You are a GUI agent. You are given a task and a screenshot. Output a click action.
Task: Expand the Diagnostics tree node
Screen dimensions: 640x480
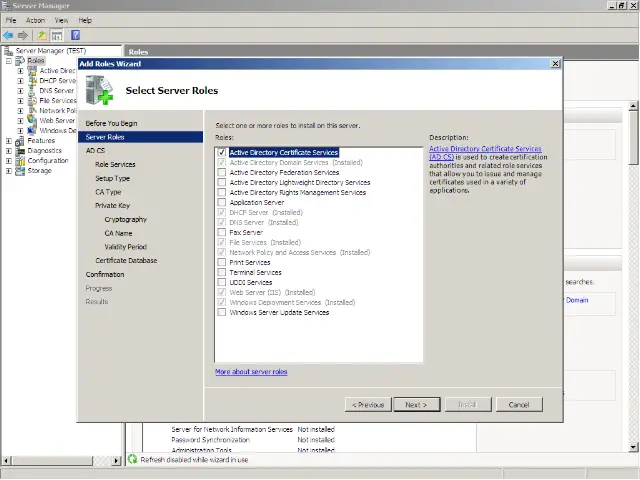(x=9, y=151)
